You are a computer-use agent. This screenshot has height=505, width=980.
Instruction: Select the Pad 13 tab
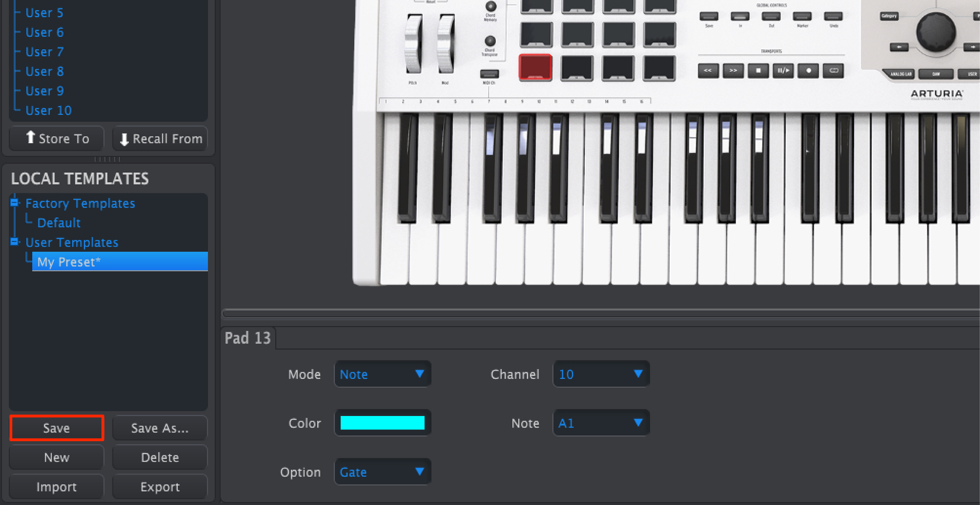coord(248,338)
